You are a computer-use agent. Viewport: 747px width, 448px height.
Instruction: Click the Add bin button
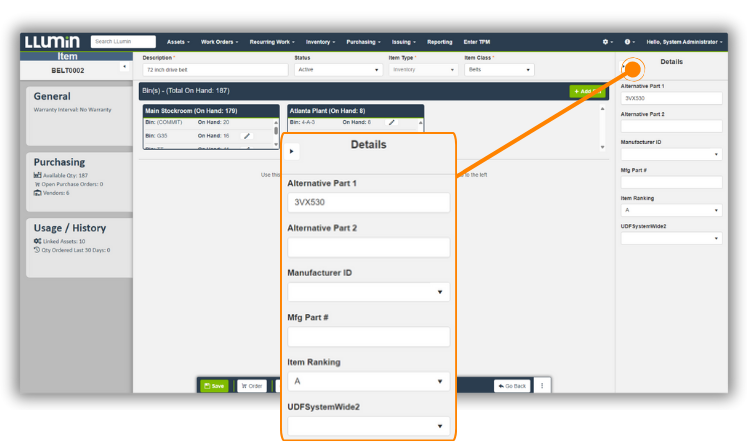pyautogui.click(x=586, y=91)
